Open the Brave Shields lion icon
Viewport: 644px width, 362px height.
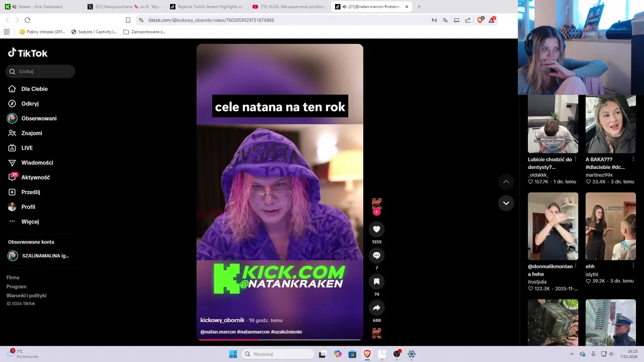479,20
